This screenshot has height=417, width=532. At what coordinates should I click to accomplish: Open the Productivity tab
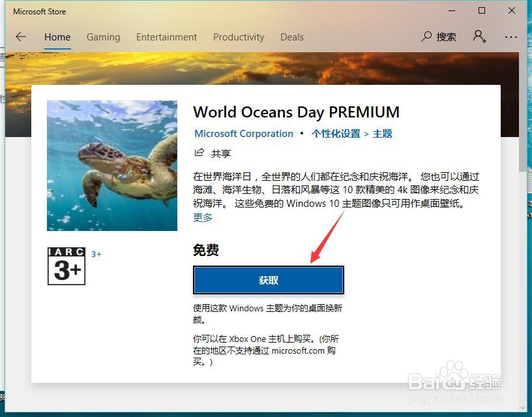coord(239,37)
